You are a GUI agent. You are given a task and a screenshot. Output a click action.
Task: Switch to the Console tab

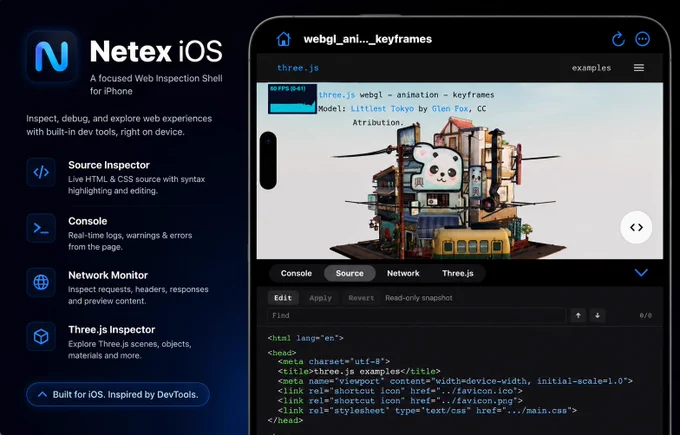296,273
